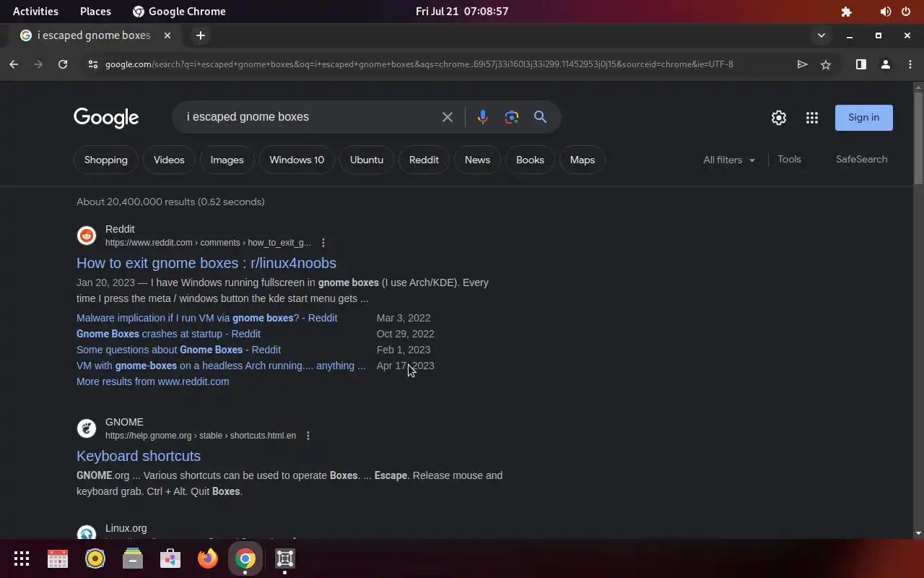The width and height of the screenshot is (924, 578).
Task: Open Activities overview
Action: point(35,12)
